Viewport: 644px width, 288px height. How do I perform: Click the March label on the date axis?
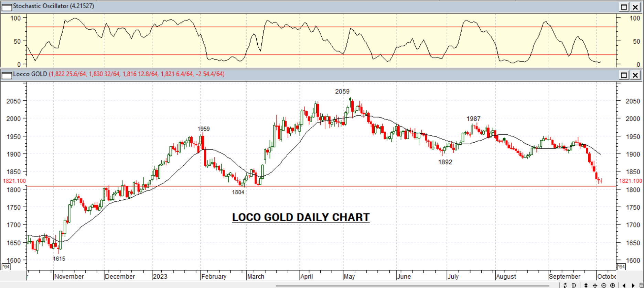256,276
